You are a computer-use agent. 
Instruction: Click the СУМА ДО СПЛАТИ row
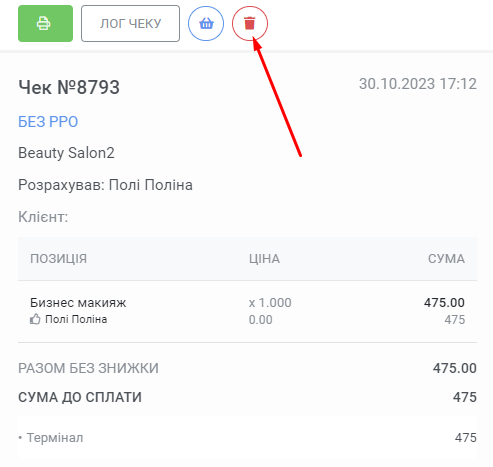[247, 397]
